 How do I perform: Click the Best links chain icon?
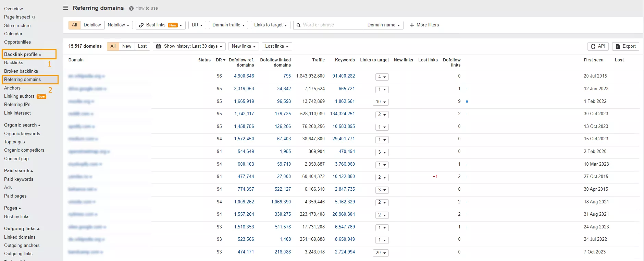click(141, 25)
